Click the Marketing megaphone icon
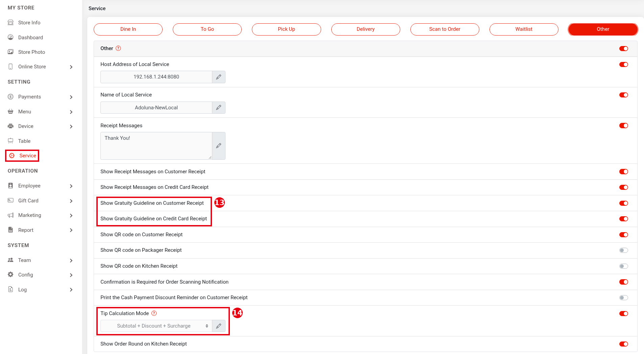The image size is (644, 354). click(x=11, y=215)
